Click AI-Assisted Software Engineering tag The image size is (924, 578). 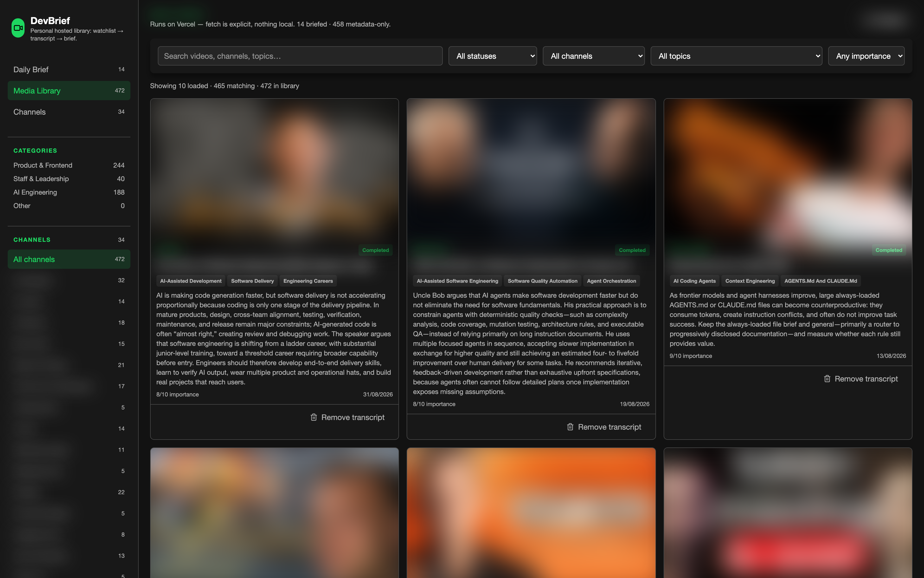pos(457,281)
